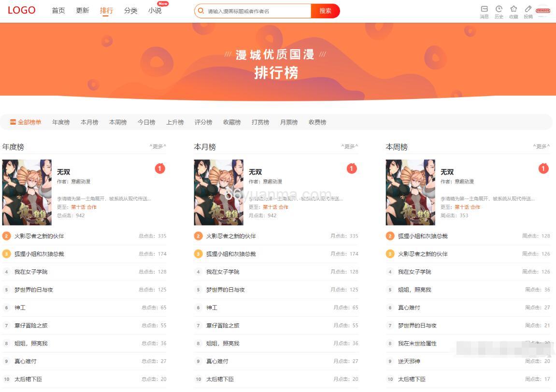Open the 小说 menu with New badge
The image size is (556, 392).
[155, 11]
